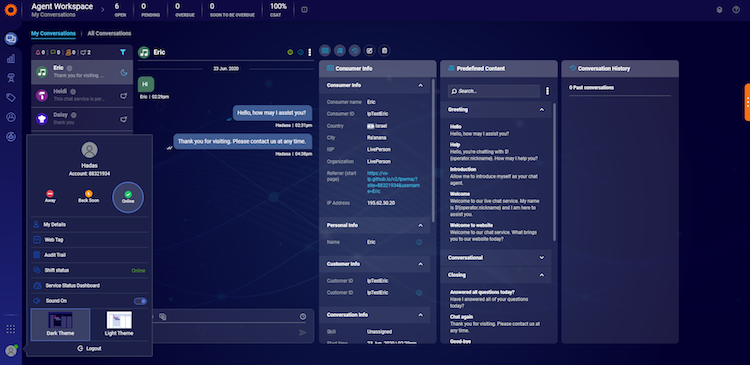Collapse the Personal Info section

(x=420, y=225)
